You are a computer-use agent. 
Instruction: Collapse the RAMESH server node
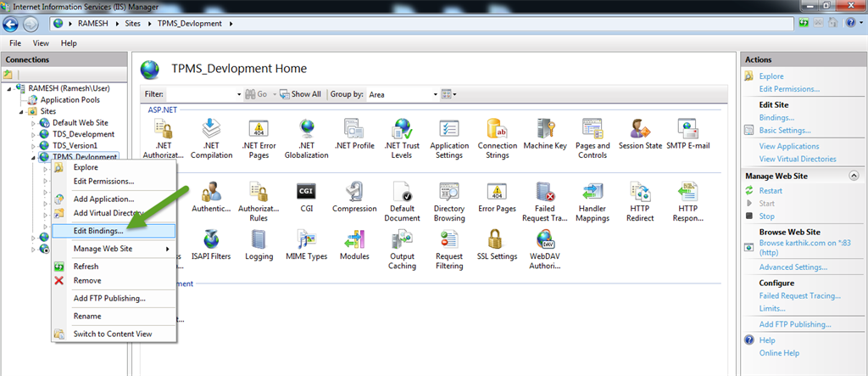[x=9, y=88]
